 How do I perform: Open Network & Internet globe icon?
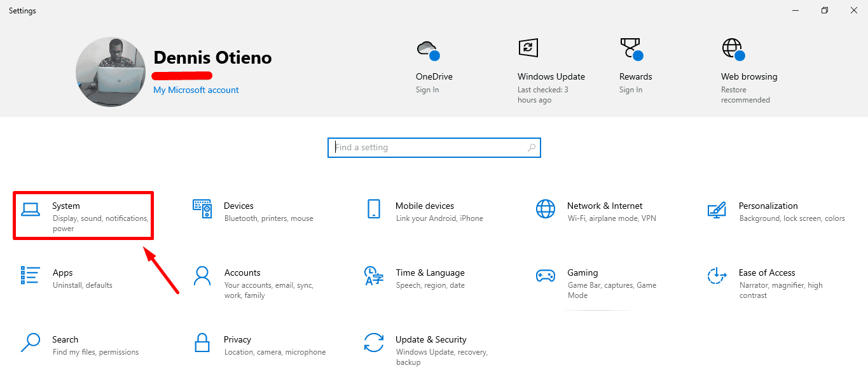(x=546, y=209)
